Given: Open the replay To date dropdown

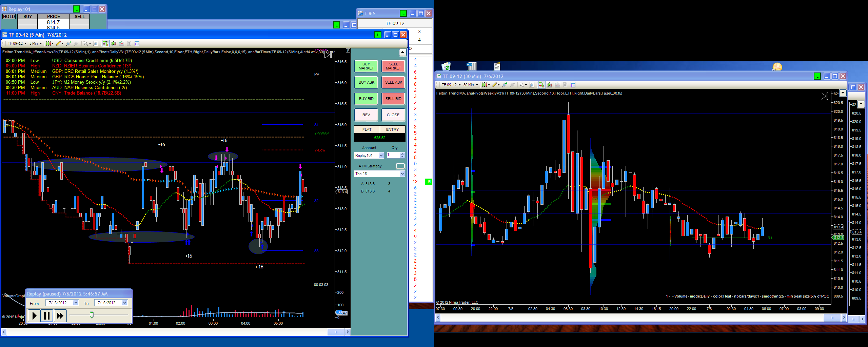Looking at the screenshot, I should coord(125,303).
